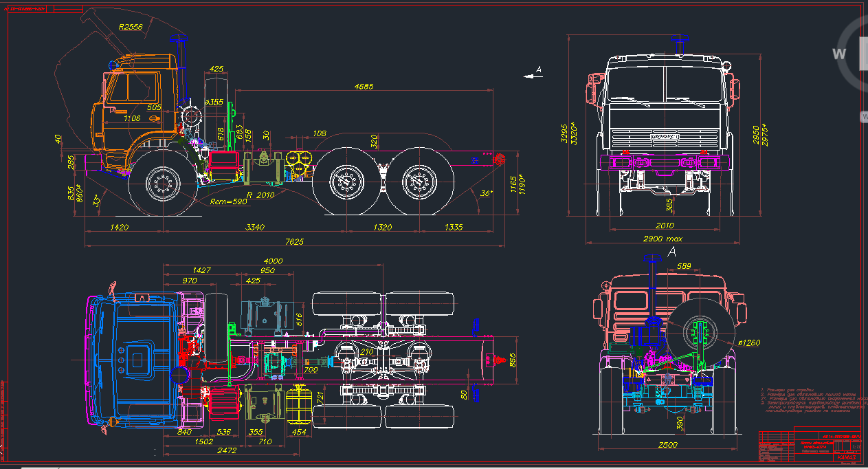This screenshot has width=868, height=469.
Task: Select the 589 dimension in rear view
Action: pos(684,266)
